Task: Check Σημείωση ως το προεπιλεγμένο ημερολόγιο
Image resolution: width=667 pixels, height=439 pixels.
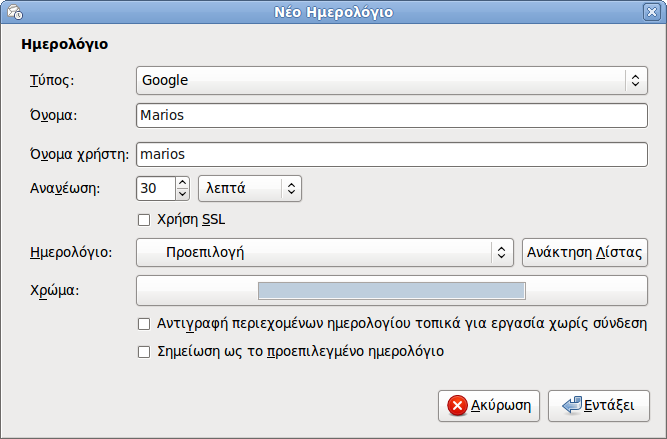Action: tap(144, 352)
